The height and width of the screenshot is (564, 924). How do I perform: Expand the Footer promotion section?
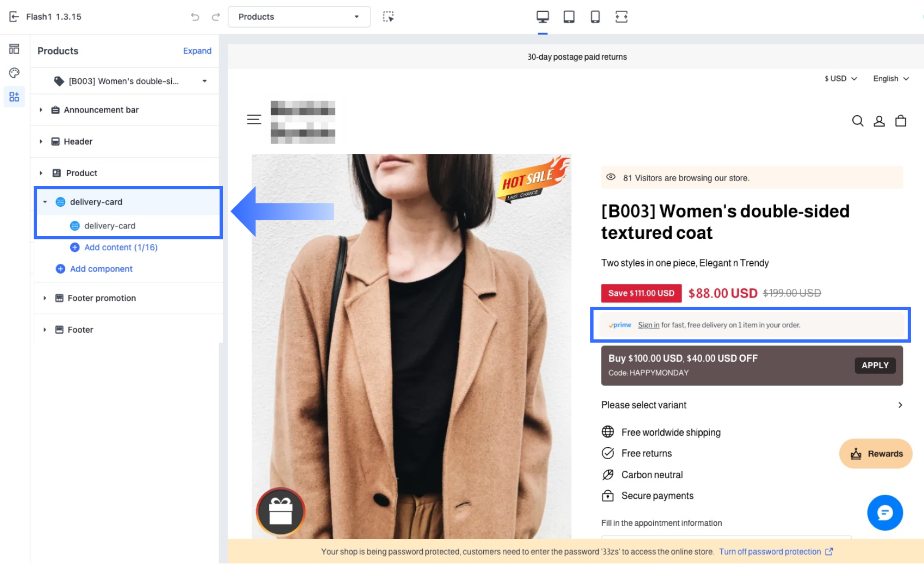pos(45,298)
